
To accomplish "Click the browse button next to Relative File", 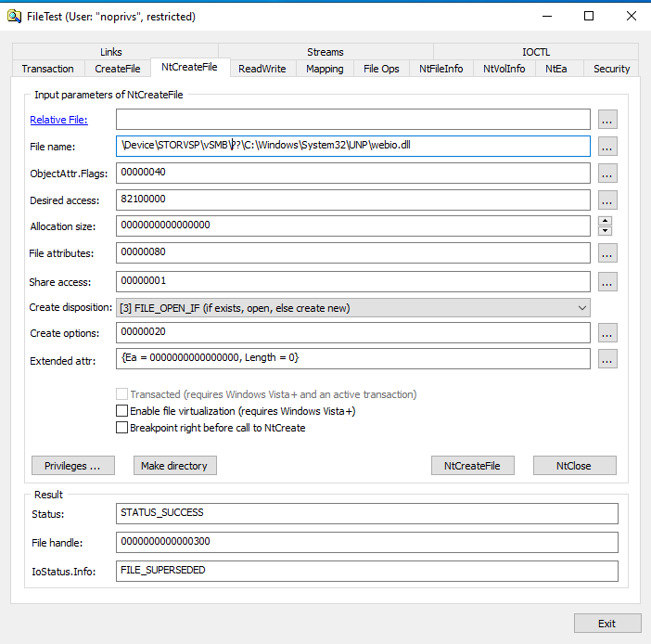I will 607,120.
